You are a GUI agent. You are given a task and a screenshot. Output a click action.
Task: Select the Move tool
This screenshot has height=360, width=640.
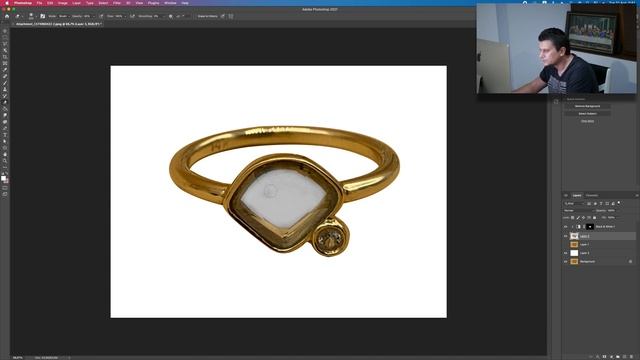point(5,31)
